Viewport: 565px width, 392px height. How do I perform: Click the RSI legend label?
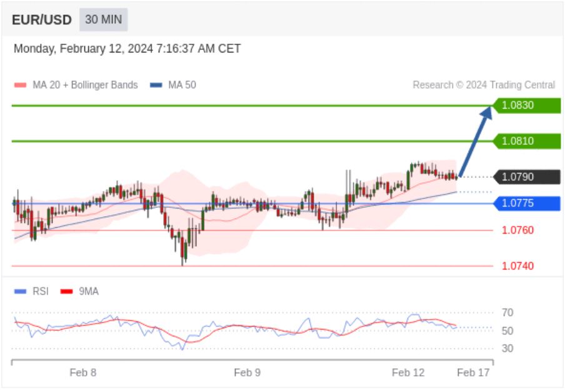tap(41, 292)
